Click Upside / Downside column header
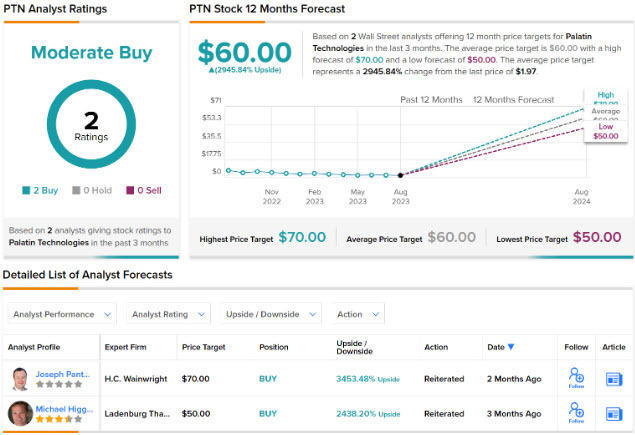 (x=354, y=347)
